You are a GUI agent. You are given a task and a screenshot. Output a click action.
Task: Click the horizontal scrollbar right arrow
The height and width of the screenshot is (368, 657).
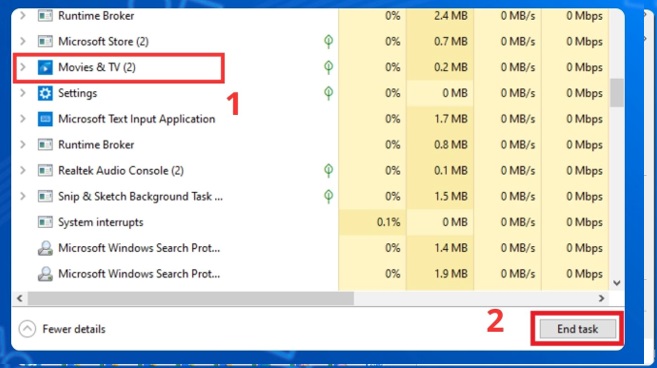602,298
